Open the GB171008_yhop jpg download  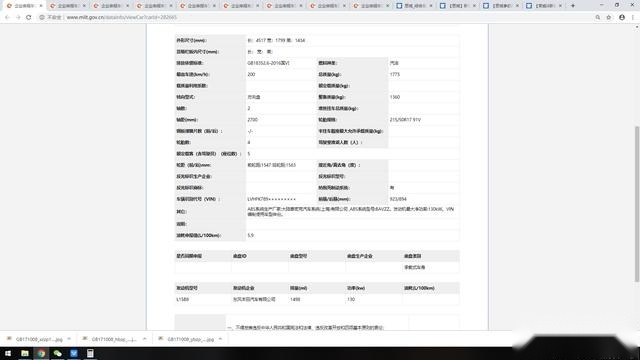point(186,339)
